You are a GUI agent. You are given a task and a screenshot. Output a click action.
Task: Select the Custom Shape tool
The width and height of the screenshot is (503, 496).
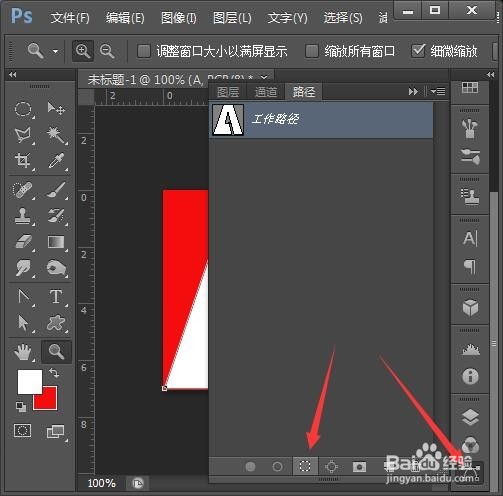[x=56, y=323]
